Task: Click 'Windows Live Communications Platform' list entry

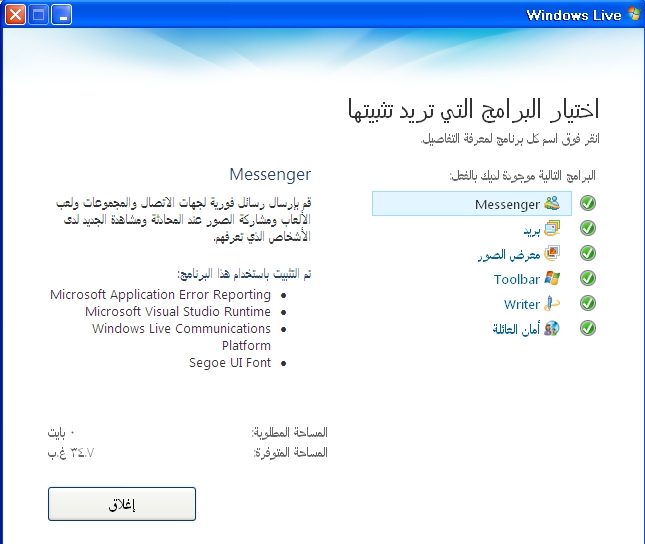Action: point(181,337)
